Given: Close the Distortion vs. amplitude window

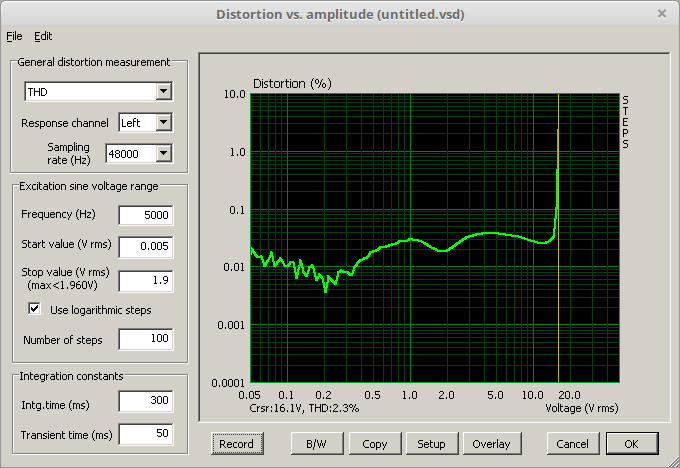Looking at the screenshot, I should (x=661, y=13).
